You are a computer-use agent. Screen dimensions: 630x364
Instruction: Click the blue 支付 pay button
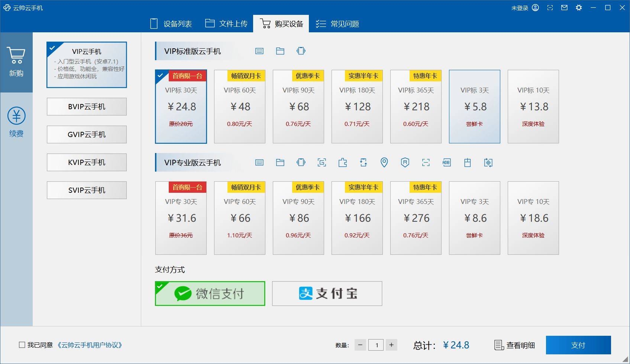pyautogui.click(x=578, y=345)
